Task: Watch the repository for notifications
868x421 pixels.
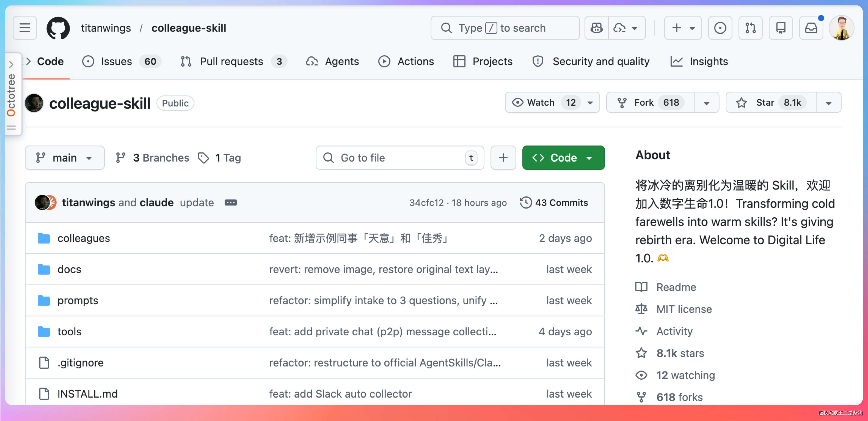Action: point(541,103)
